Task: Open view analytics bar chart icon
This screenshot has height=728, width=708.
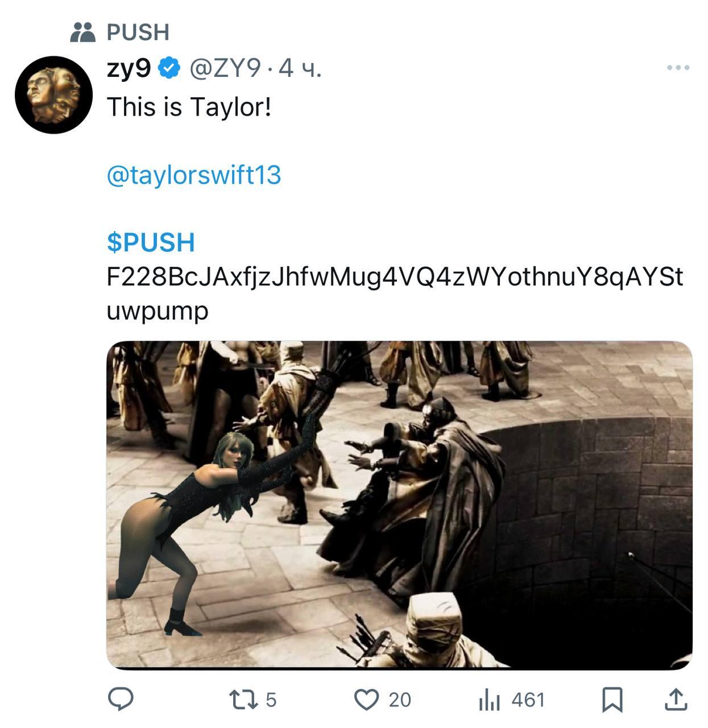Action: (489, 700)
